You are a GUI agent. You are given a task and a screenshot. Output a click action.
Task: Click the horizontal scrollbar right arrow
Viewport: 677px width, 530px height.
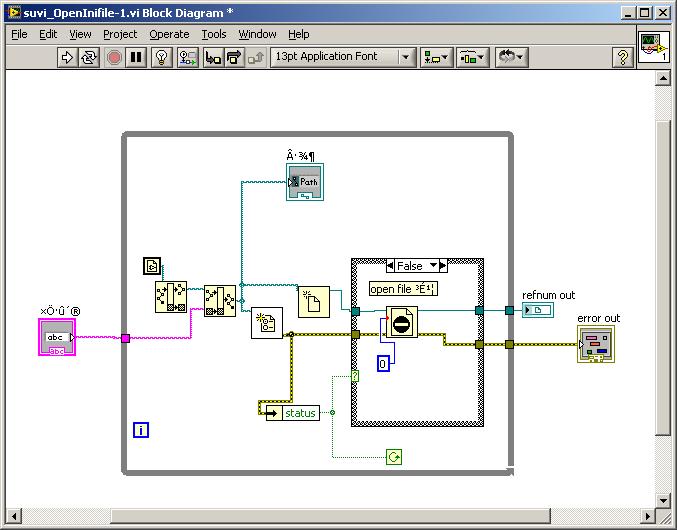point(647,516)
